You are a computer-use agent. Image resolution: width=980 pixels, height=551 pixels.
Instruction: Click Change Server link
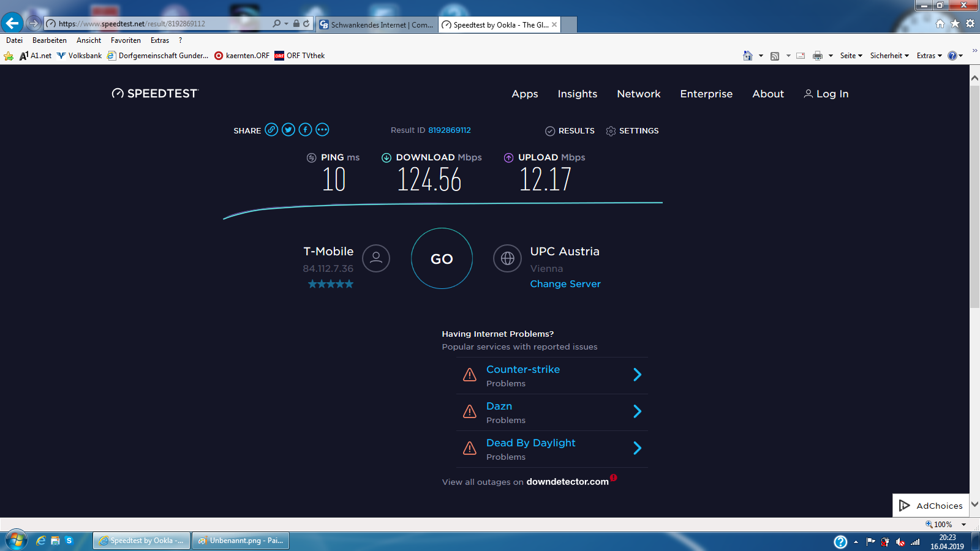pyautogui.click(x=565, y=284)
